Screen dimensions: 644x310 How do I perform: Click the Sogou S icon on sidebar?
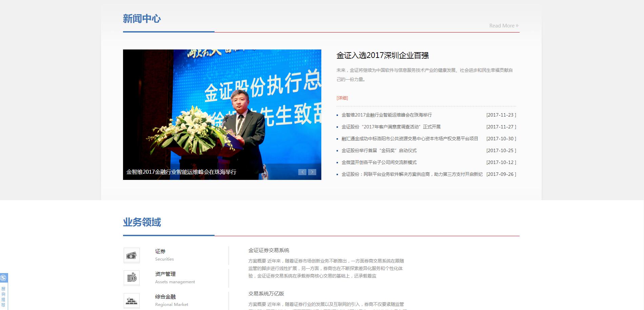point(3,278)
